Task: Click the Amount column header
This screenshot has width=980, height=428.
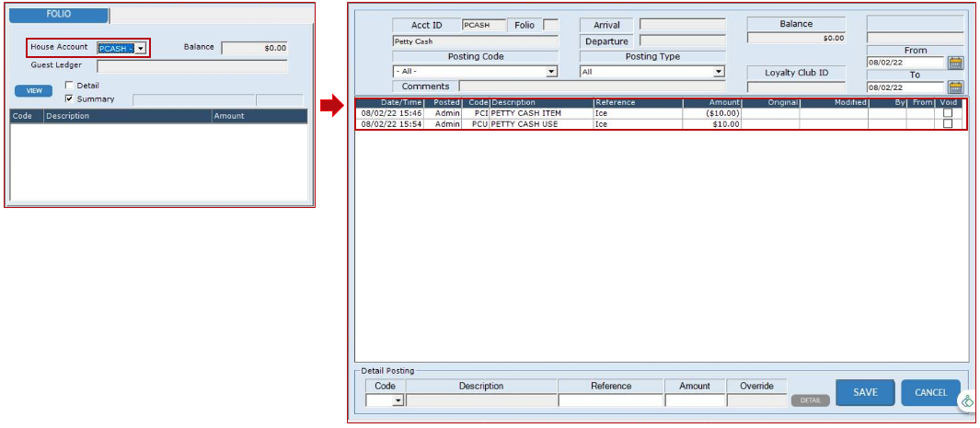Action: [x=712, y=102]
